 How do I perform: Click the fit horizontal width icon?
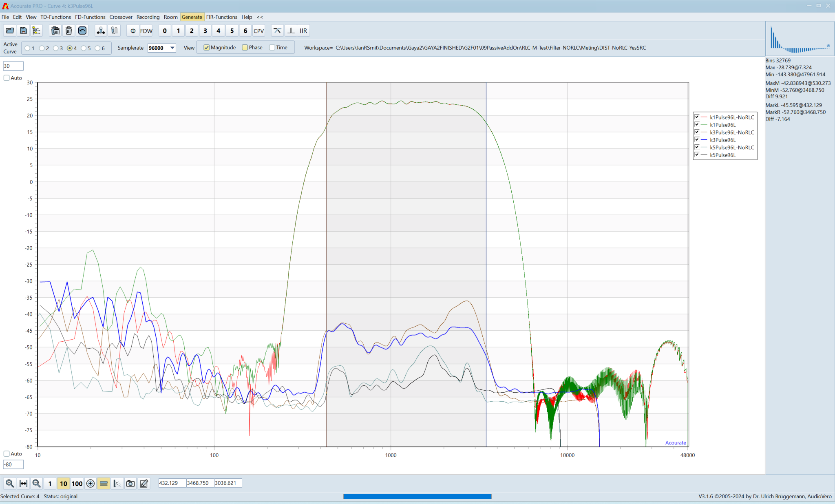click(23, 483)
